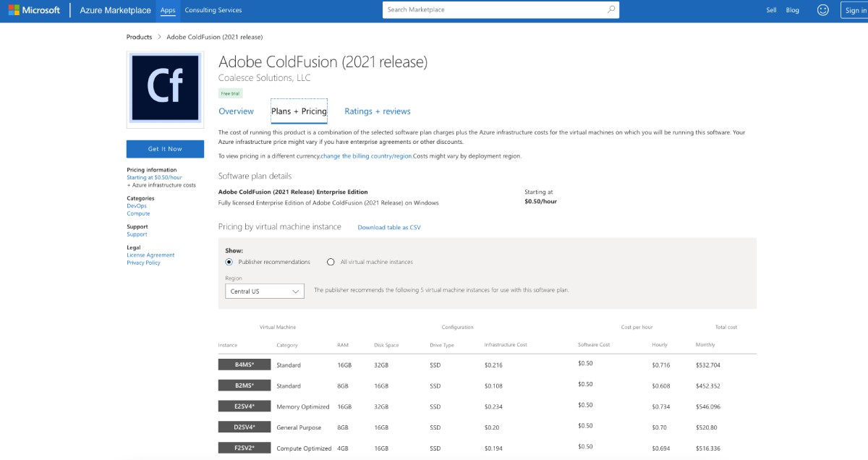Click the Get It Now button
868x460 pixels.
[165, 148]
